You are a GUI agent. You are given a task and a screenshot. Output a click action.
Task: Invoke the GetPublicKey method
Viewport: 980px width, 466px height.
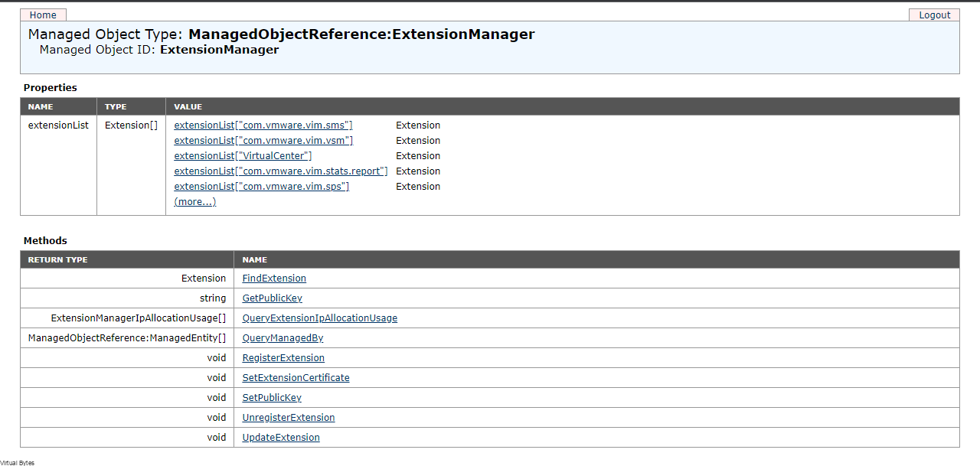pyautogui.click(x=271, y=298)
